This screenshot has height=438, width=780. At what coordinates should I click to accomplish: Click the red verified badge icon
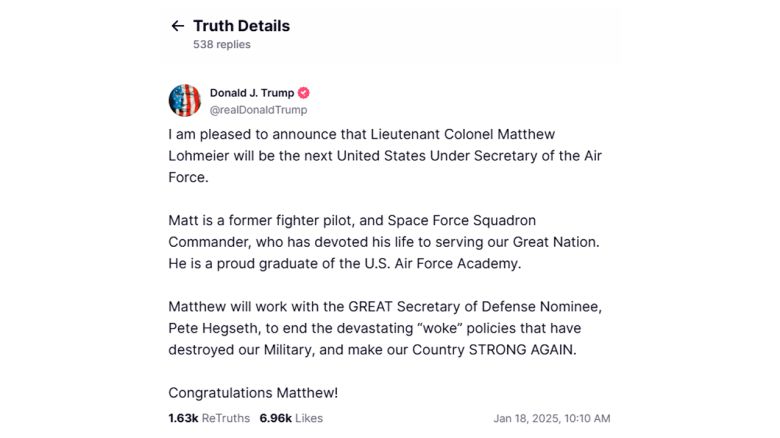(304, 93)
